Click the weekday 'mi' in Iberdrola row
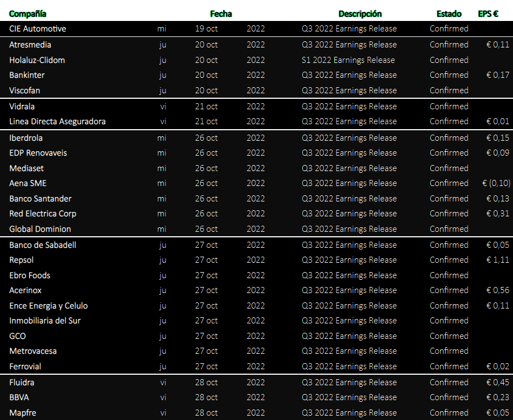Screen dimensions: 513x420 [x=162, y=138]
